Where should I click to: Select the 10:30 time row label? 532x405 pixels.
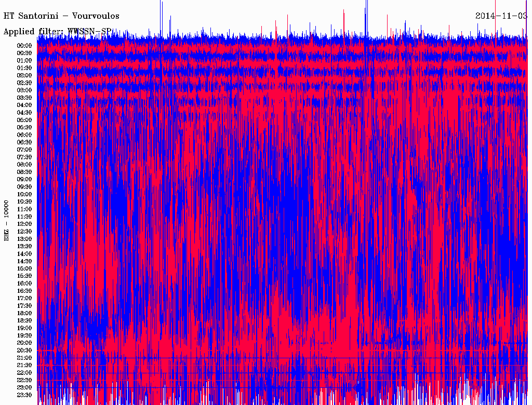(x=24, y=201)
